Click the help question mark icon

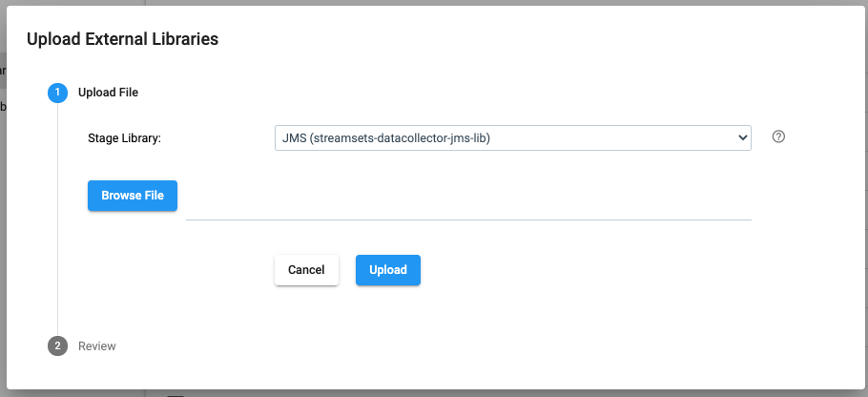pyautogui.click(x=778, y=136)
